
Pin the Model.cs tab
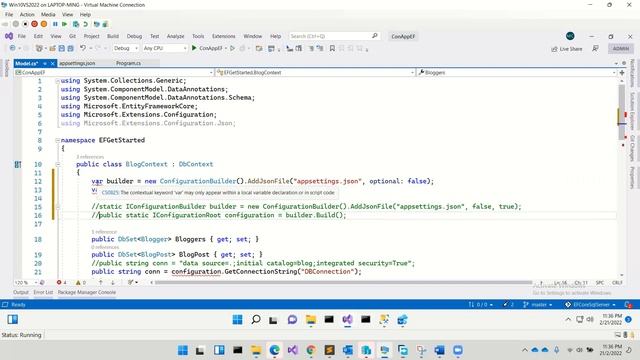point(45,63)
